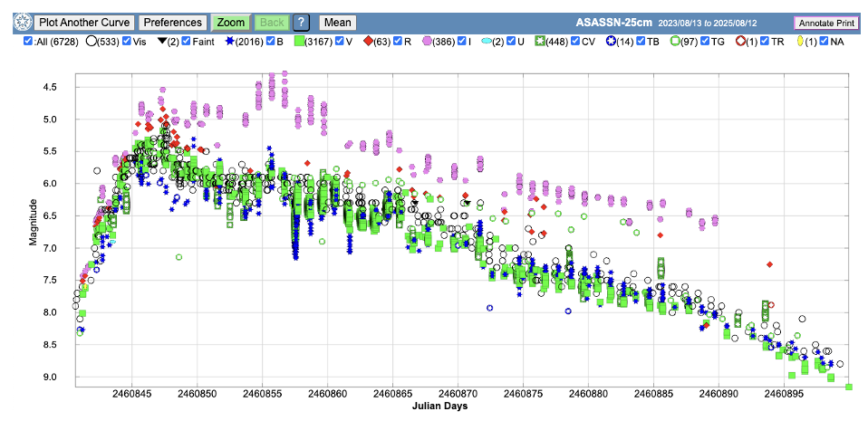
Task: Toggle the TB band checkbox
Action: (641, 42)
